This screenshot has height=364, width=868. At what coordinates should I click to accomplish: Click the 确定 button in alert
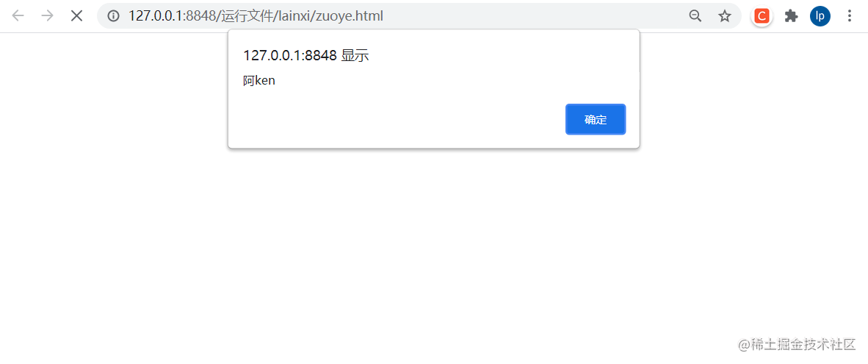pyautogui.click(x=596, y=119)
